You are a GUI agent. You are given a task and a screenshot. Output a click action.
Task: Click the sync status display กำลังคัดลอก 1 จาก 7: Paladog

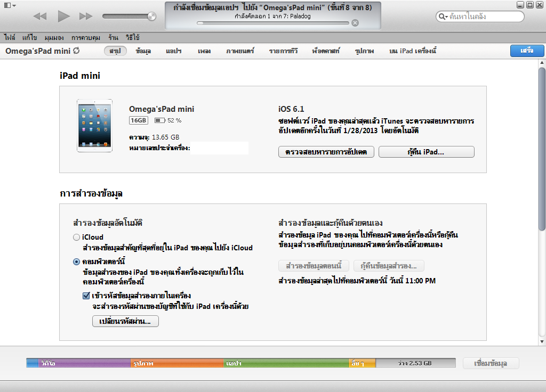[272, 16]
